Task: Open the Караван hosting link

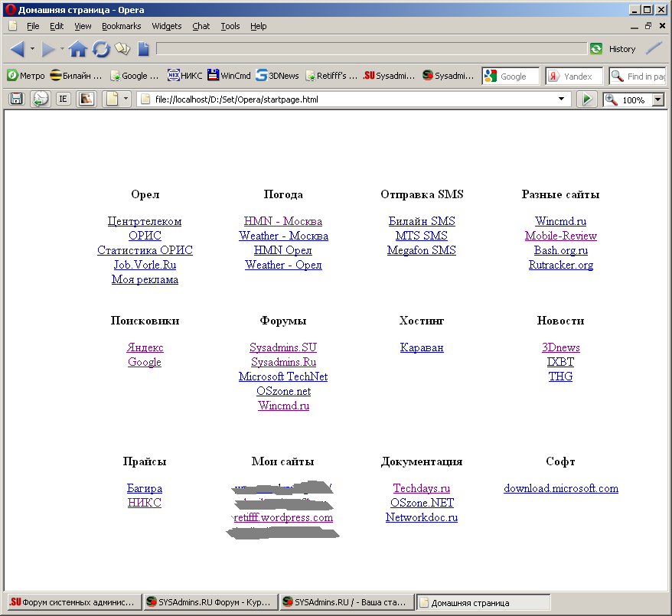Action: pos(422,347)
